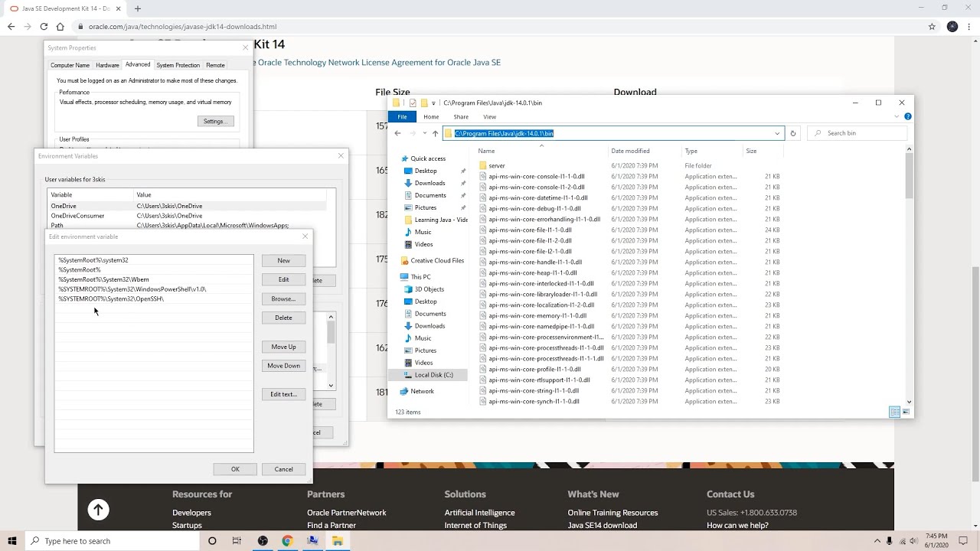The height and width of the screenshot is (551, 980).
Task: Switch to Remote tab
Action: [x=215, y=65]
